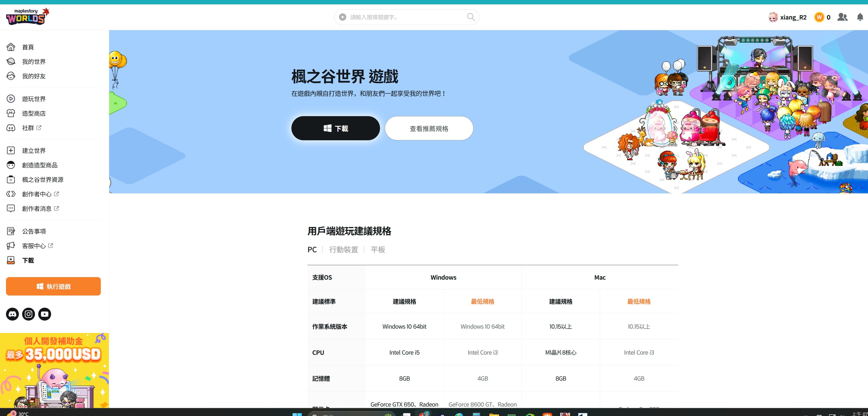Open the Instagram social button

pos(29,314)
